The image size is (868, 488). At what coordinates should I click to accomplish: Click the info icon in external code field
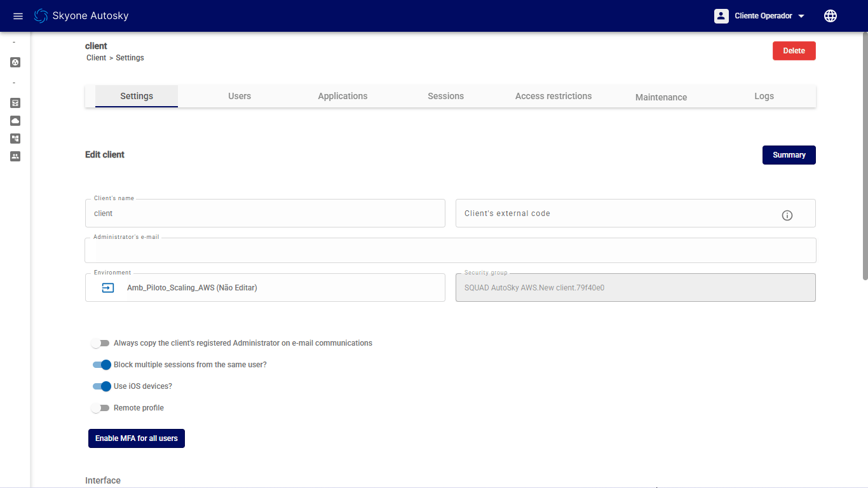click(x=787, y=215)
